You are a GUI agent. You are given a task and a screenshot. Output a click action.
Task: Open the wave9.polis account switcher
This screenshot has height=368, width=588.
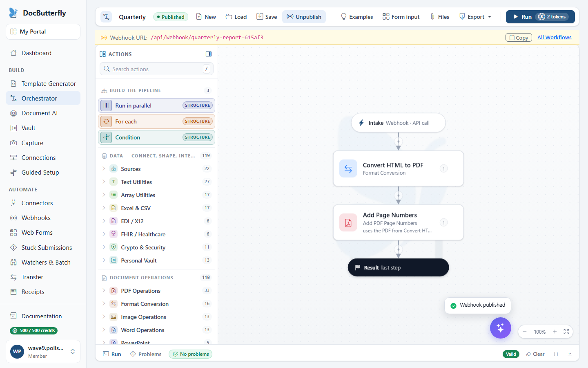pyautogui.click(x=43, y=352)
